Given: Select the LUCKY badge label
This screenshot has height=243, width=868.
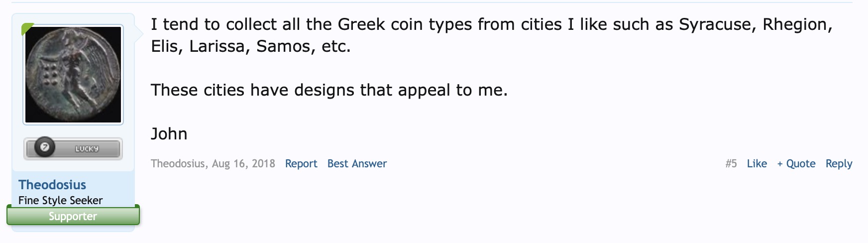Looking at the screenshot, I should [x=87, y=149].
